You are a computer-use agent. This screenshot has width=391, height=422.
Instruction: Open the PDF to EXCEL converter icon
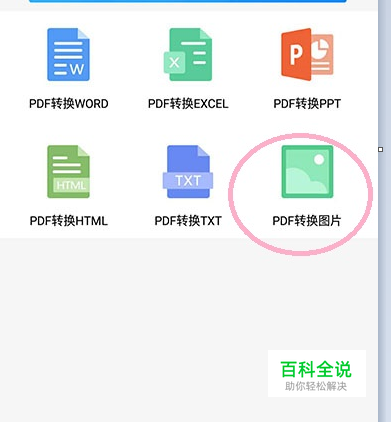click(188, 54)
